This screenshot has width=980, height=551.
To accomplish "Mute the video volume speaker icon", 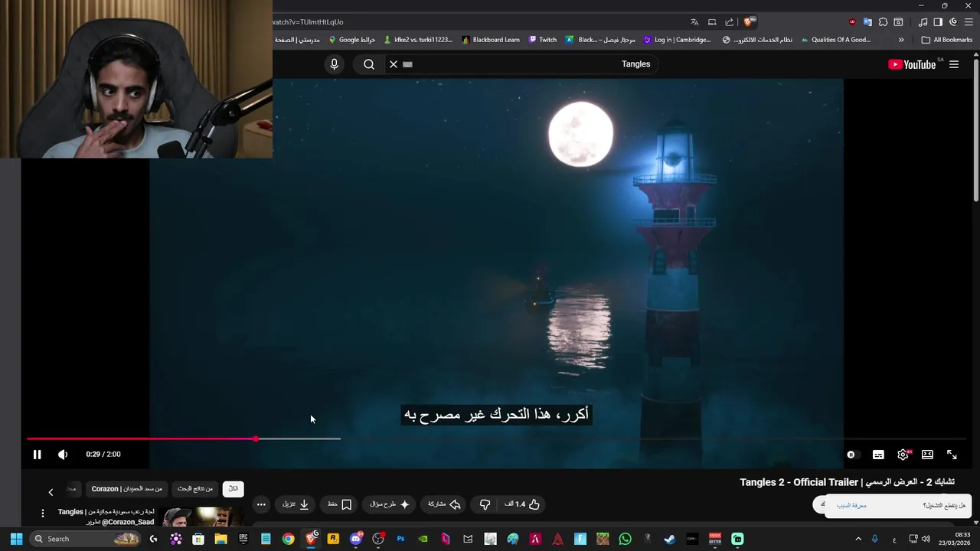I will coord(63,455).
